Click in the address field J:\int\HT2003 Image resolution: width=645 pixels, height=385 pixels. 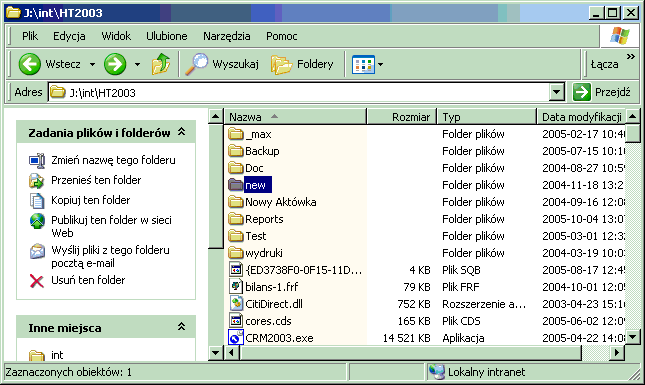pos(299,92)
